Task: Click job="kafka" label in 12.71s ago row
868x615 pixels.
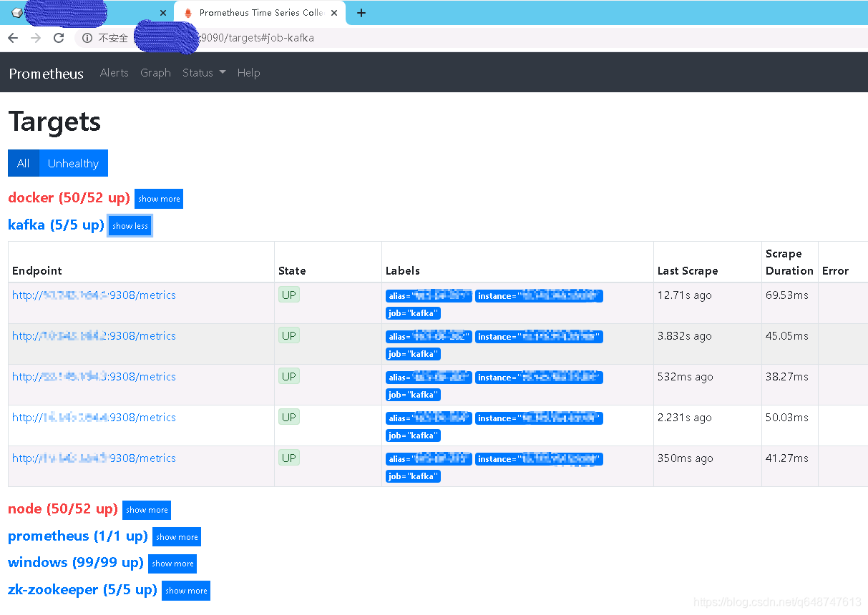Action: point(413,313)
